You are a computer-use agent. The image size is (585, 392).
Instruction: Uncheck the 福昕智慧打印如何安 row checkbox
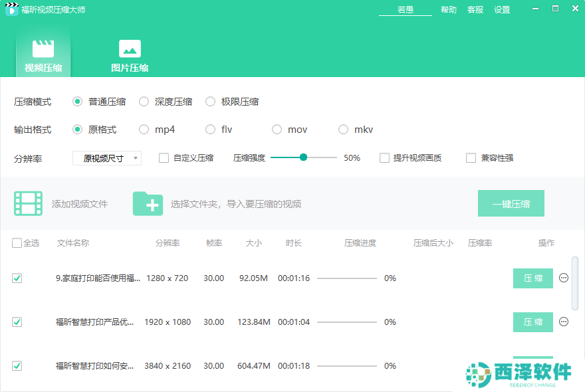[x=17, y=366]
